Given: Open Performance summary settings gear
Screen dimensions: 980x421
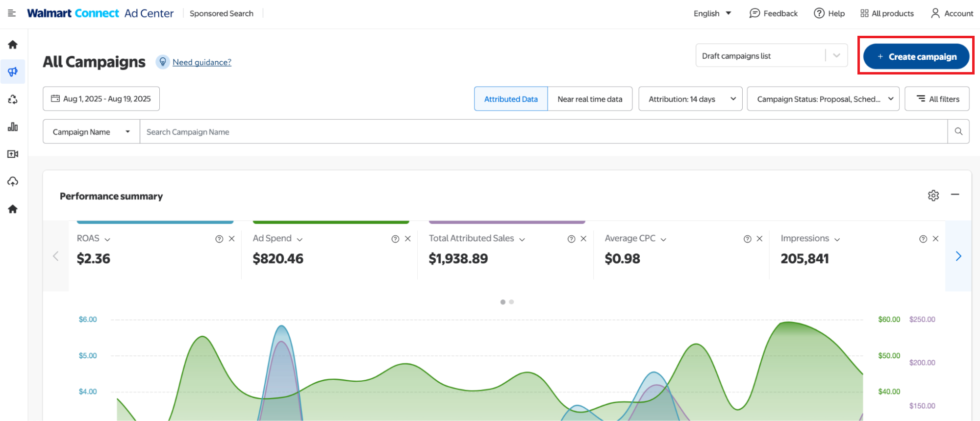Looking at the screenshot, I should tap(933, 196).
